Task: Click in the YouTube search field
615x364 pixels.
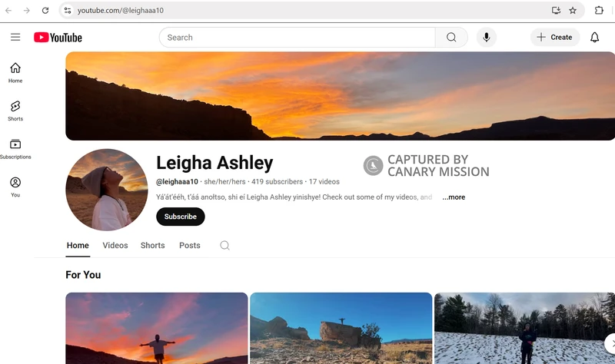Action: tap(297, 37)
